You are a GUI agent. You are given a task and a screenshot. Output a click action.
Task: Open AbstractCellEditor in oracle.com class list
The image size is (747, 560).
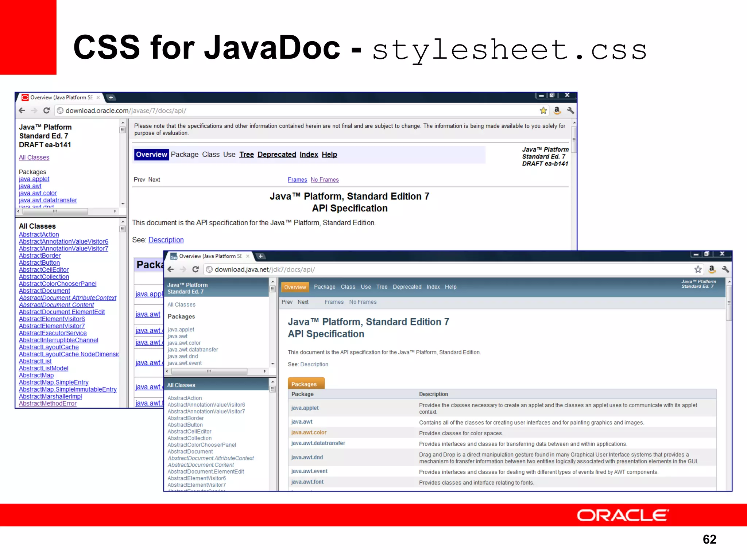(44, 270)
